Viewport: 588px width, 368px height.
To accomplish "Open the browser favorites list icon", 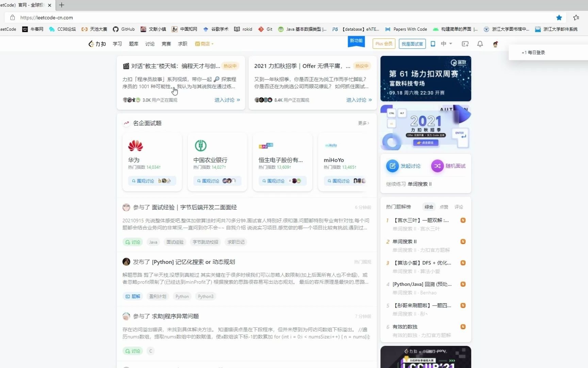I will coord(576,17).
